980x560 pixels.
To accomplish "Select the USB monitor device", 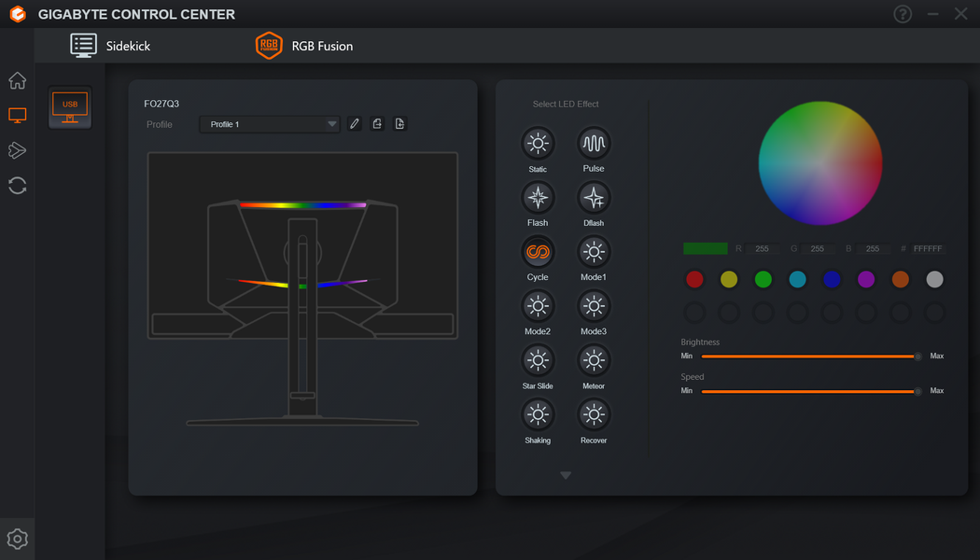I will point(70,107).
